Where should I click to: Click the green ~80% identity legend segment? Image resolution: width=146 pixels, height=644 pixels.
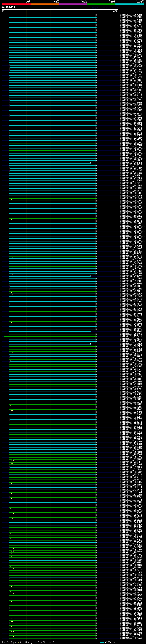[x=101, y=4]
